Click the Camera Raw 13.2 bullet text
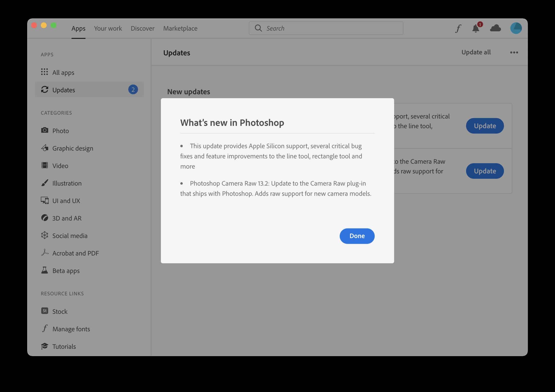 tap(276, 188)
